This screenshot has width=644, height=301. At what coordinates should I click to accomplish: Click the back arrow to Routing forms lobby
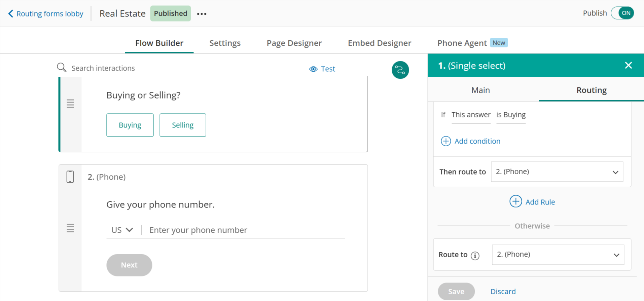[11, 13]
